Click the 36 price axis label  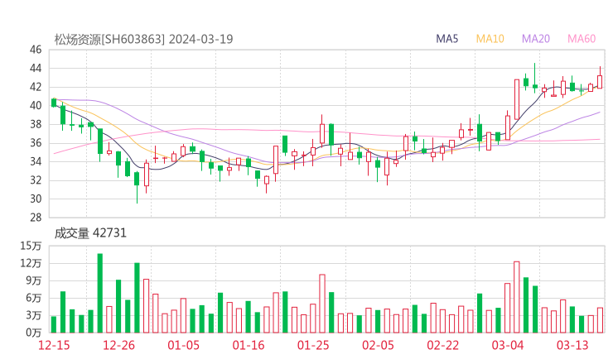(x=36, y=143)
